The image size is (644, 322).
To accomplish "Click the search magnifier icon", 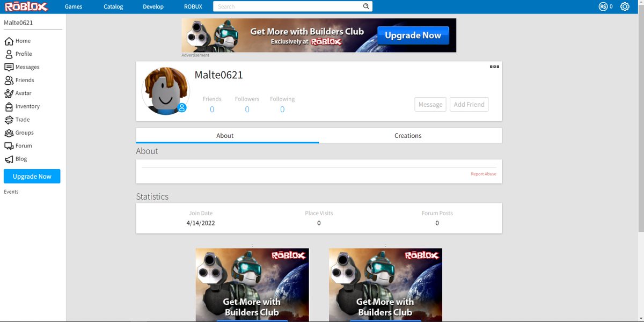I will coord(366,6).
